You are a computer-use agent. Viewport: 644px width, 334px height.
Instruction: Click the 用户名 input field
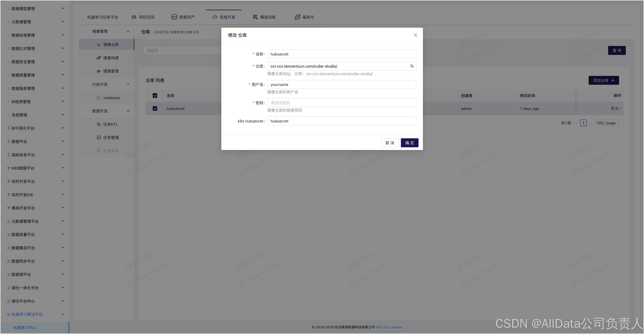pos(342,84)
